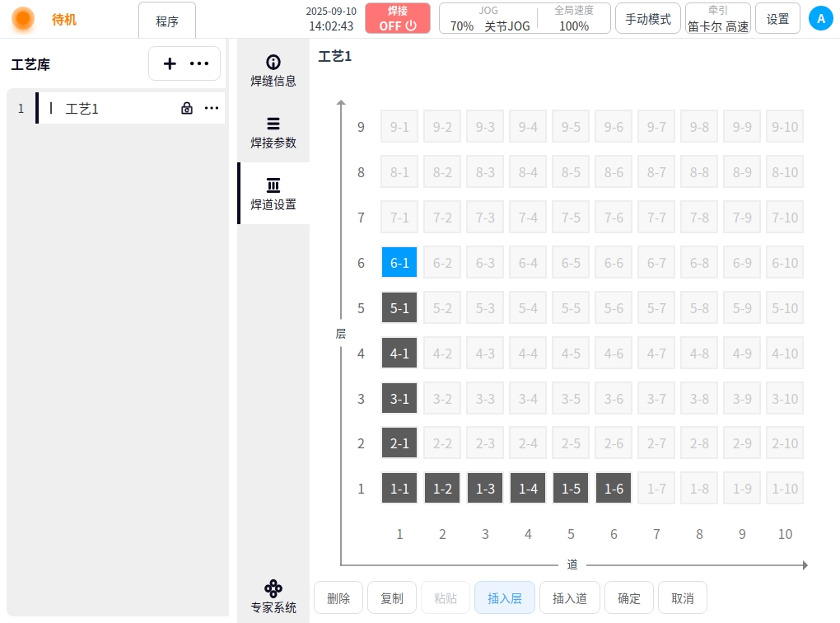The width and height of the screenshot is (840, 623).
Task: Click the 删除 delete button
Action: 338,598
